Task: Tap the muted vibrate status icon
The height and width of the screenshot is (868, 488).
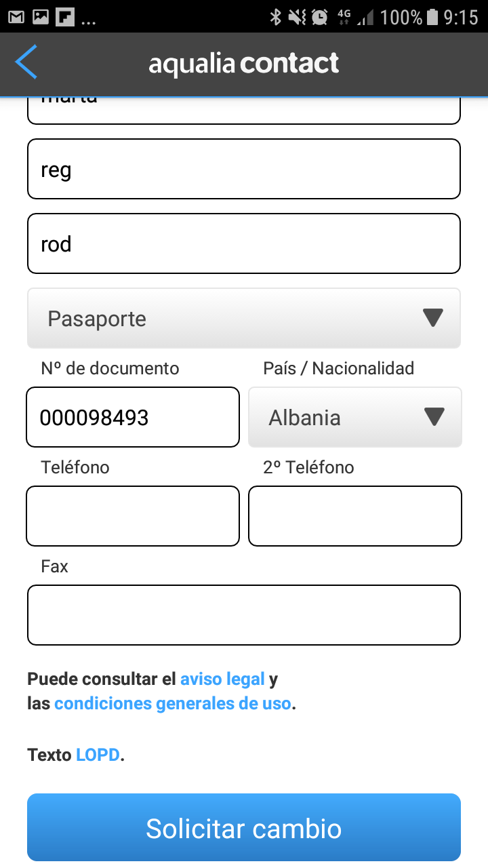Action: point(297,16)
